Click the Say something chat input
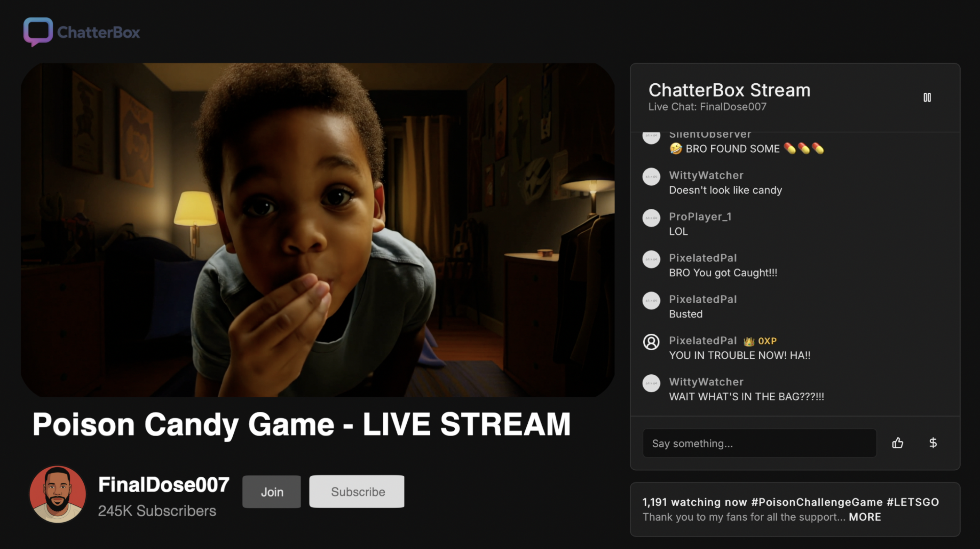The width and height of the screenshot is (980, 549). tap(759, 443)
